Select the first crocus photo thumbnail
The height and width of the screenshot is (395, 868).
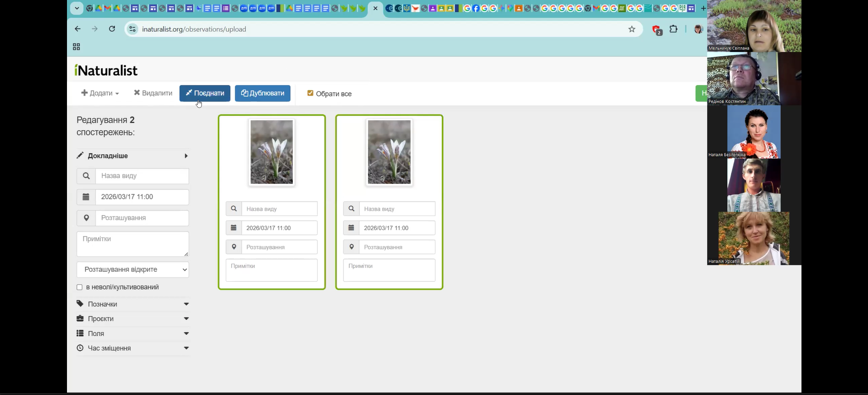[272, 152]
